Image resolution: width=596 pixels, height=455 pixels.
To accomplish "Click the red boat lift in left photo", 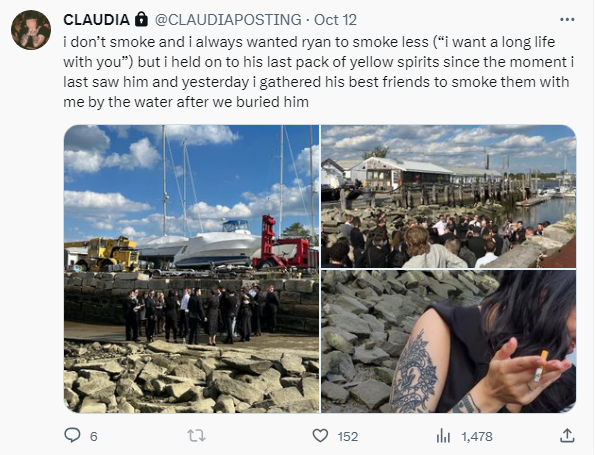I will (x=283, y=243).
